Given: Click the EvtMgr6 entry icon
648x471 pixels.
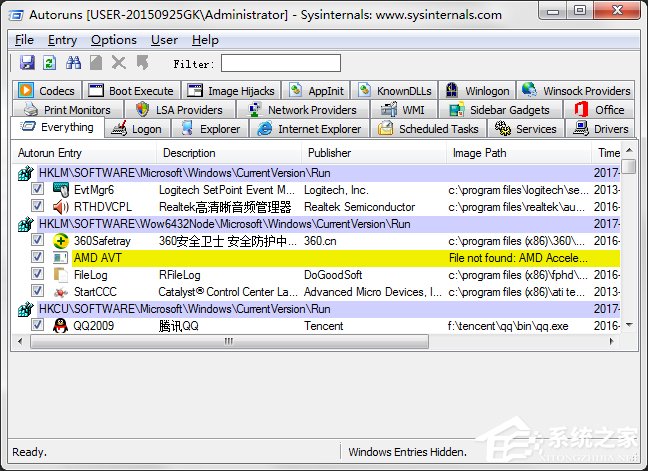Looking at the screenshot, I should tap(60, 190).
